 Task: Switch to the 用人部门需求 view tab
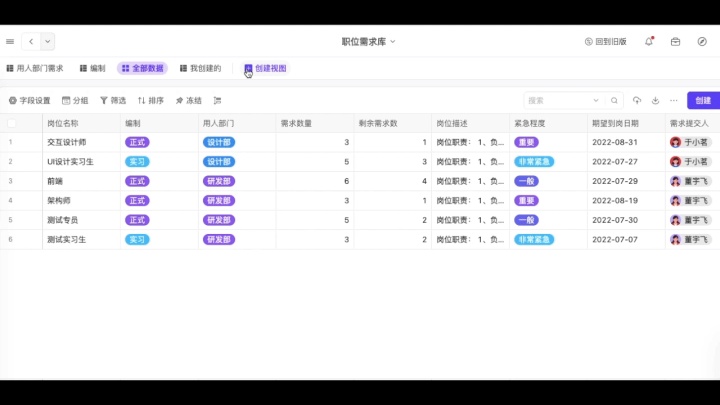[x=35, y=68]
